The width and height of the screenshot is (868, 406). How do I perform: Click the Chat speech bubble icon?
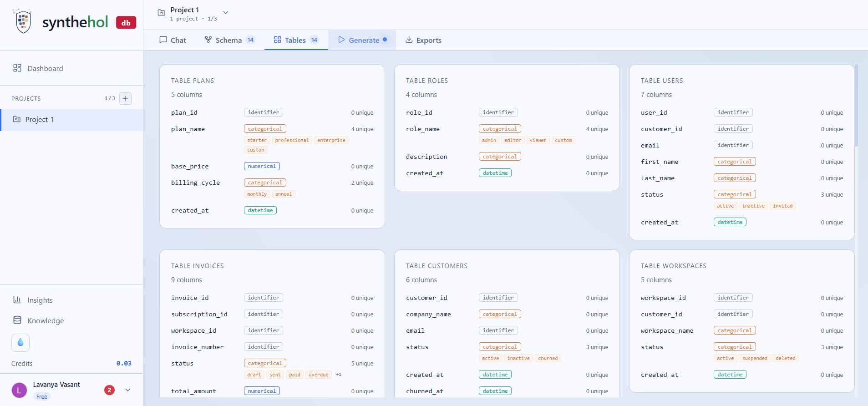coord(163,40)
